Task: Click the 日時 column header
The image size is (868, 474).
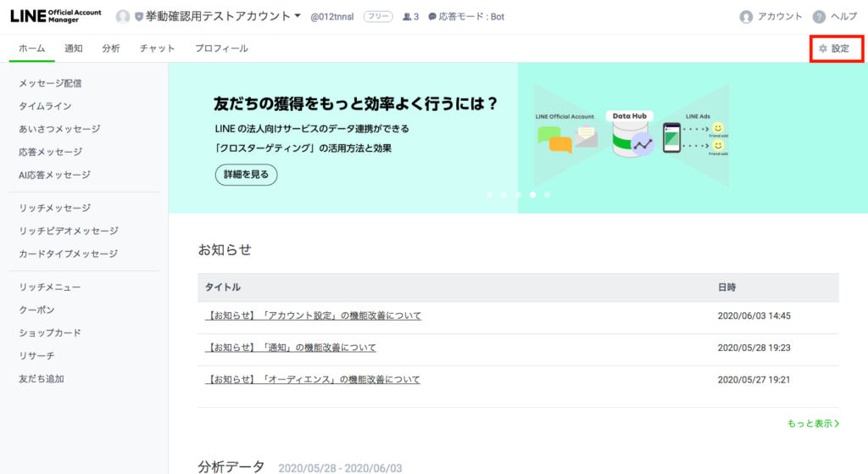Action: click(x=726, y=287)
